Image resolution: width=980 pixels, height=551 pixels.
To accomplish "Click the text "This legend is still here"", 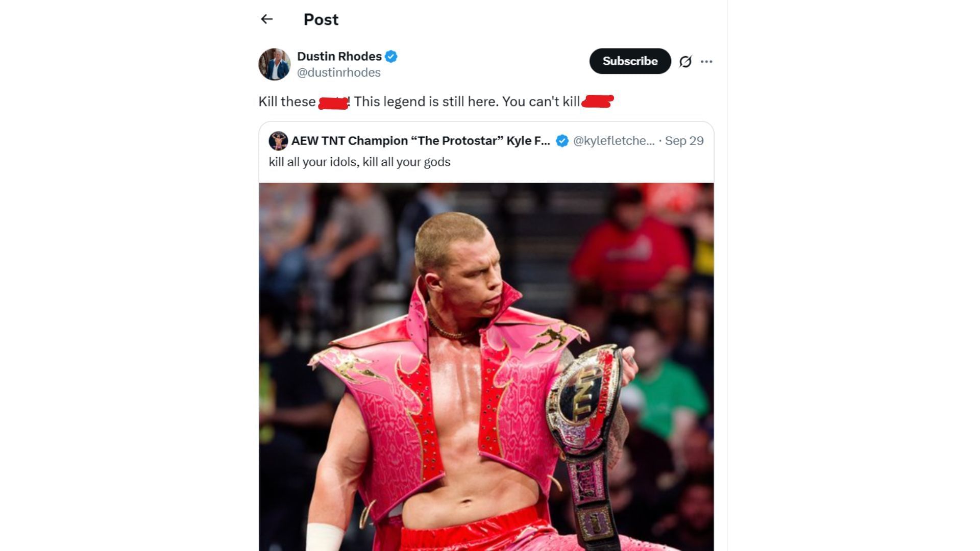I will point(426,102).
